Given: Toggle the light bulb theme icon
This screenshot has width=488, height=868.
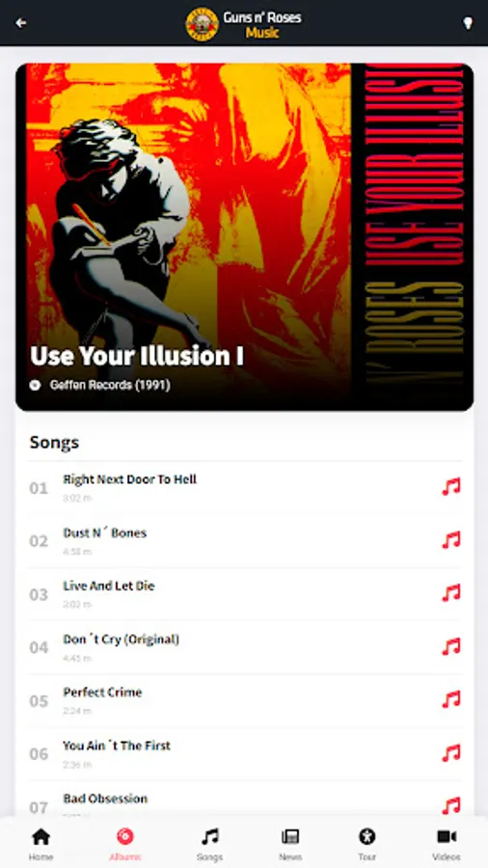Looking at the screenshot, I should click(x=468, y=23).
